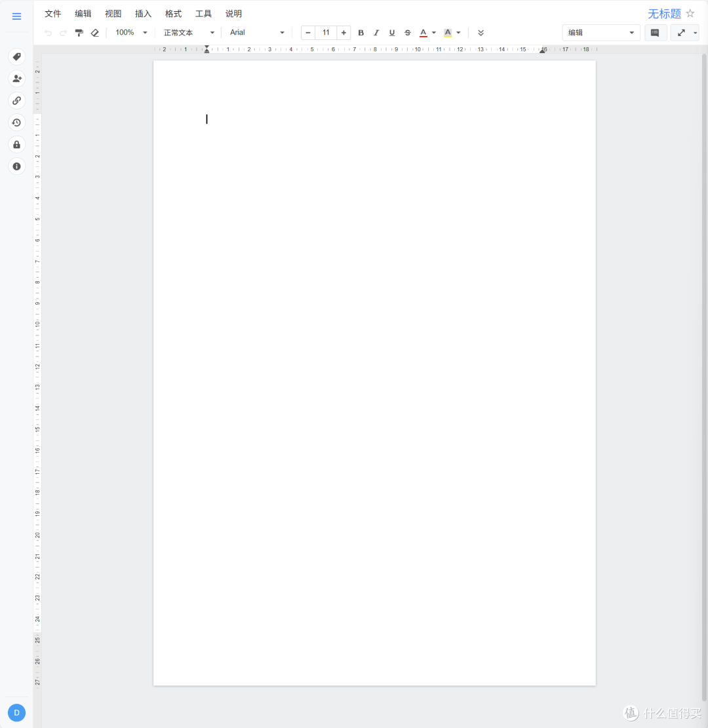The width and height of the screenshot is (708, 728).
Task: Open the 编辑 menu
Action: (x=83, y=14)
